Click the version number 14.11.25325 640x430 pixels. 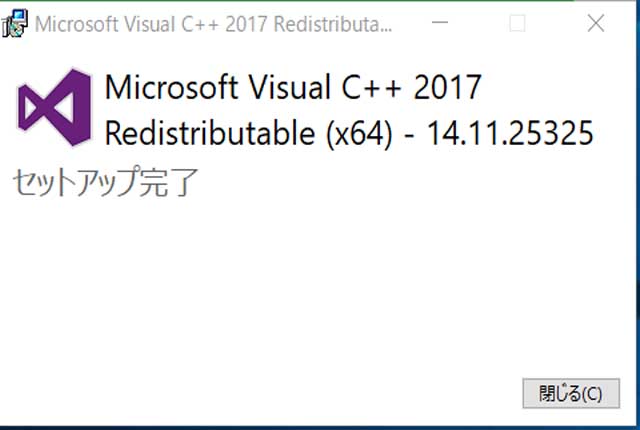510,133
